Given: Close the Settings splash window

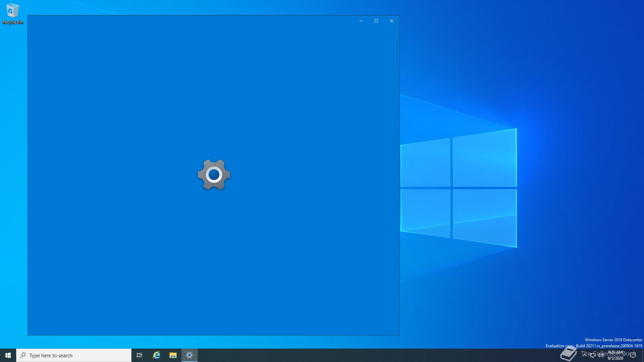Looking at the screenshot, I should point(392,21).
